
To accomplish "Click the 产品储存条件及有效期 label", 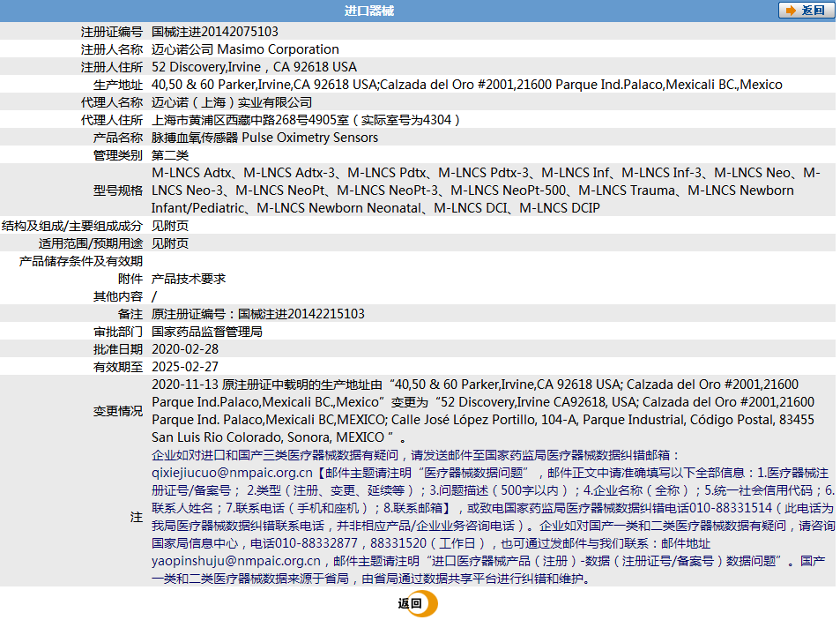I will (81, 261).
